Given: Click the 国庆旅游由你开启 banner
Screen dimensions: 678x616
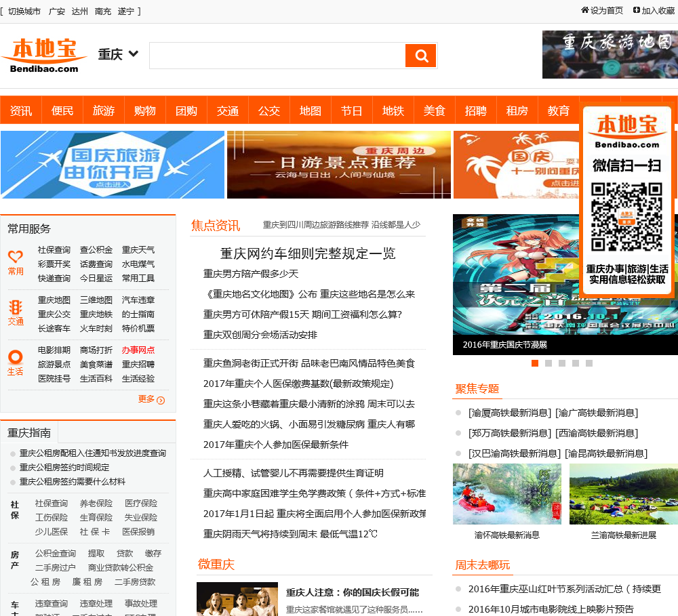Looking at the screenshot, I should (113, 165).
